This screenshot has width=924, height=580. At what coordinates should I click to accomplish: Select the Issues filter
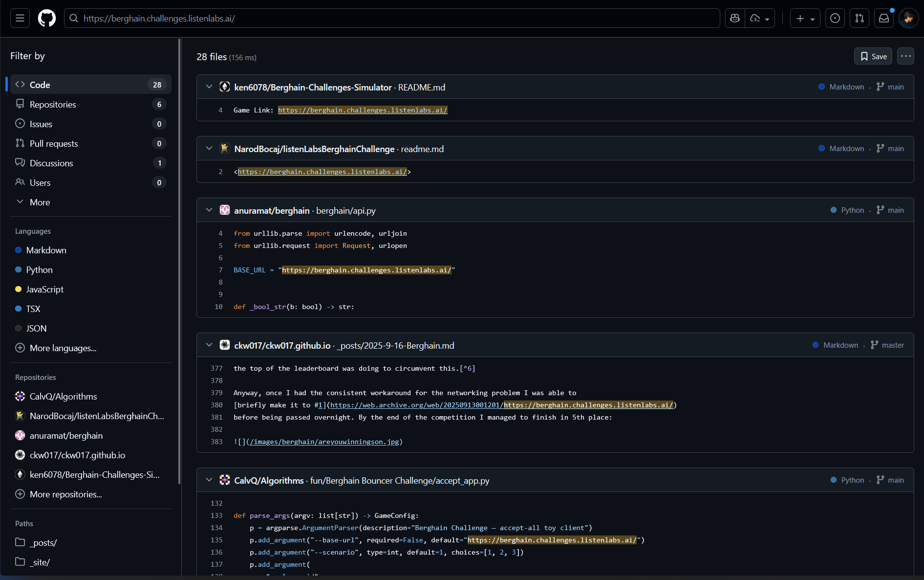coord(91,124)
